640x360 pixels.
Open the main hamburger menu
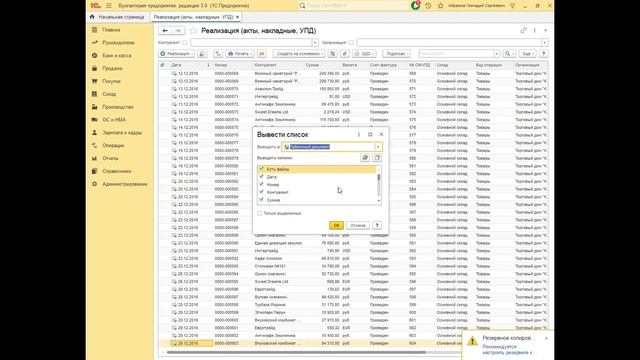(x=109, y=6)
